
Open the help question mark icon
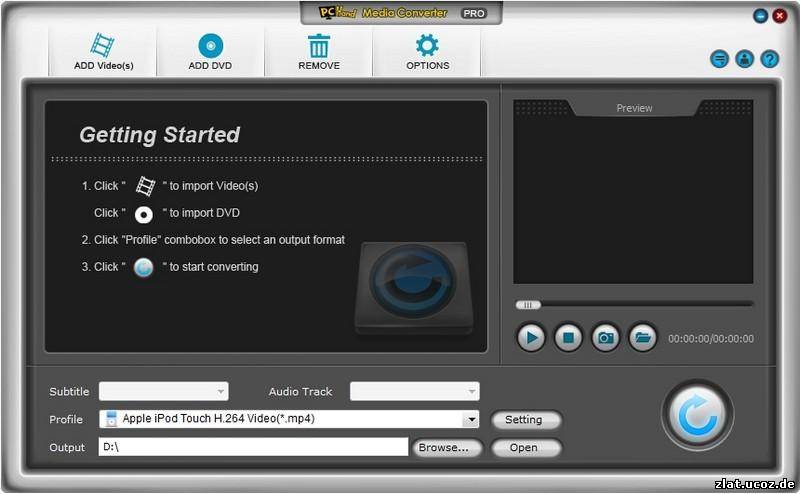coord(770,59)
